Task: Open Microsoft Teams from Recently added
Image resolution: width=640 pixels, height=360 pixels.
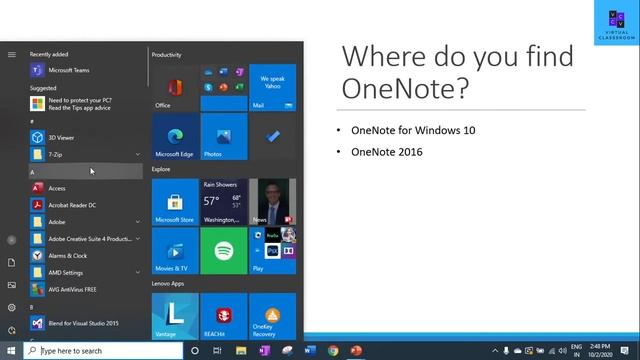Action: coord(86,70)
